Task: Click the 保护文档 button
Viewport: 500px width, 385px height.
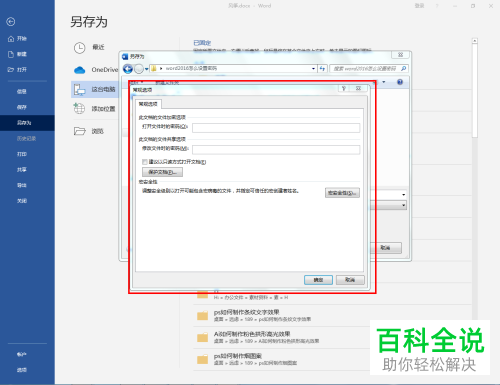Action: pyautogui.click(x=162, y=172)
